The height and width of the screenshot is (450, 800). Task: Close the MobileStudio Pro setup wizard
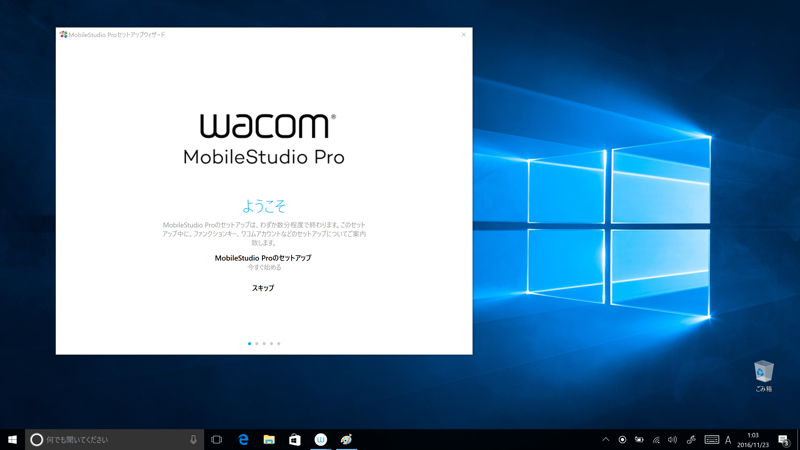point(463,35)
